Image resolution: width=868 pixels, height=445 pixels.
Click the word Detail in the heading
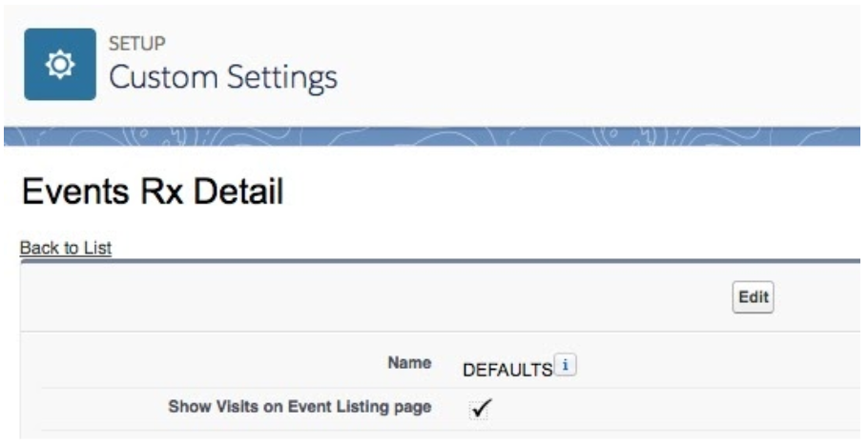pyautogui.click(x=238, y=192)
